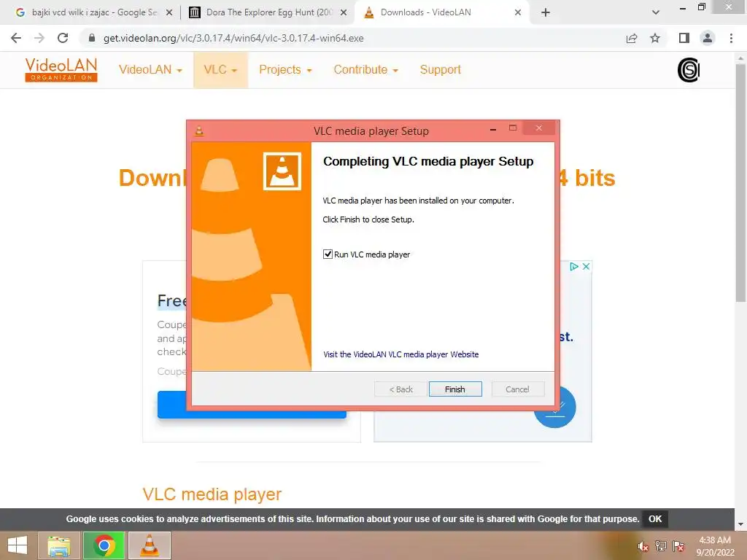Screen dimensions: 747x560
Task: Click the VLC installer taskbar icon
Action: click(x=150, y=545)
